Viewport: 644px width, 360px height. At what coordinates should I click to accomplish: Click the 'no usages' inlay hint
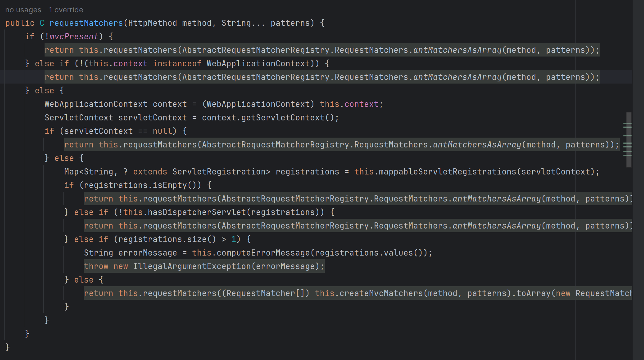23,10
